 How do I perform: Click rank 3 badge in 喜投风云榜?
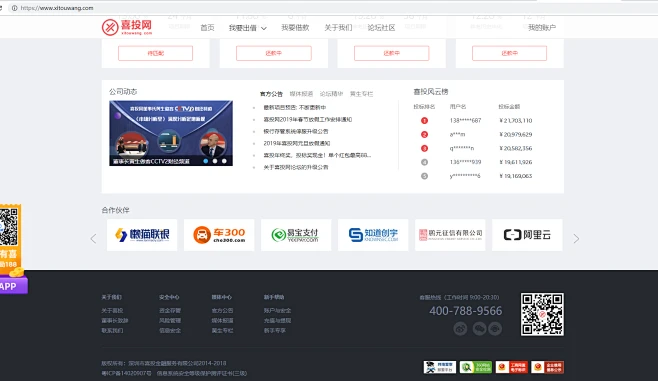coord(424,149)
